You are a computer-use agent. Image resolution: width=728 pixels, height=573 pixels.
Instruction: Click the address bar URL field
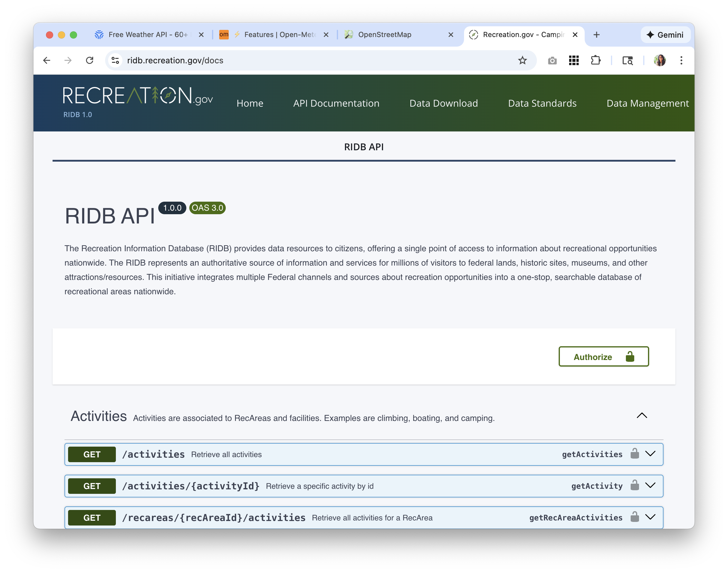click(302, 60)
